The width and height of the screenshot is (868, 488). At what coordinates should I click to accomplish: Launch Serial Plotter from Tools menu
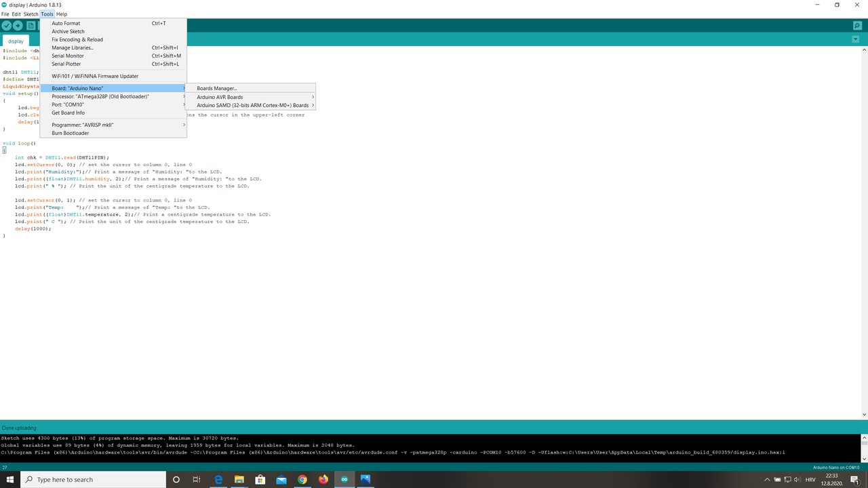(x=113, y=64)
